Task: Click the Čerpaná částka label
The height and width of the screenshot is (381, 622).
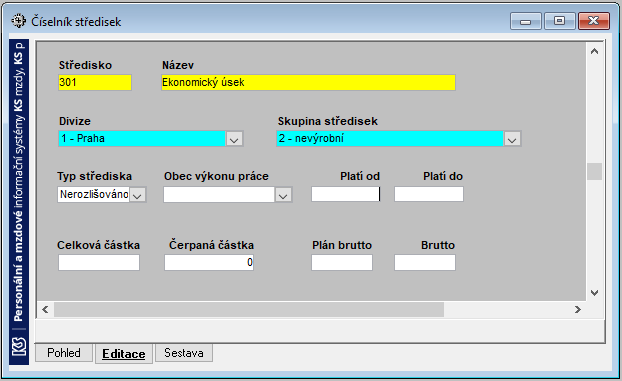Action: (x=211, y=245)
